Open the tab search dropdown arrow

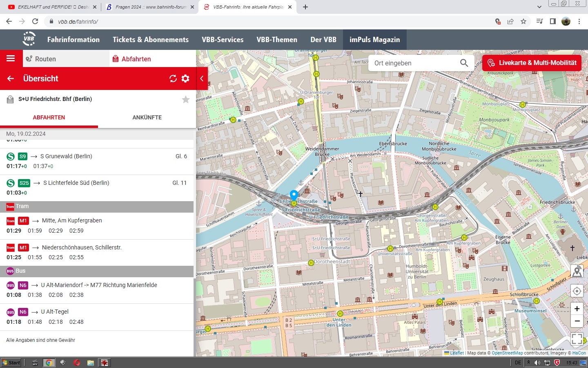(x=539, y=7)
